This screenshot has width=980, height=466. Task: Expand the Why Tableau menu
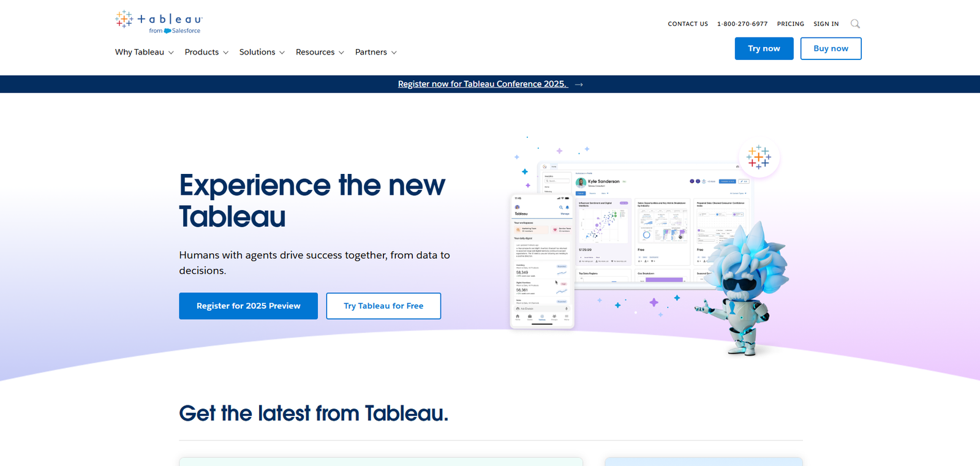point(144,52)
